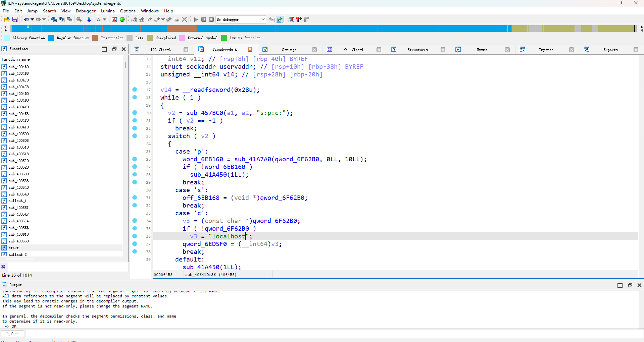644x342 pixels.
Task: Click the convert-to-data toolbar icon
Action: 142,19
